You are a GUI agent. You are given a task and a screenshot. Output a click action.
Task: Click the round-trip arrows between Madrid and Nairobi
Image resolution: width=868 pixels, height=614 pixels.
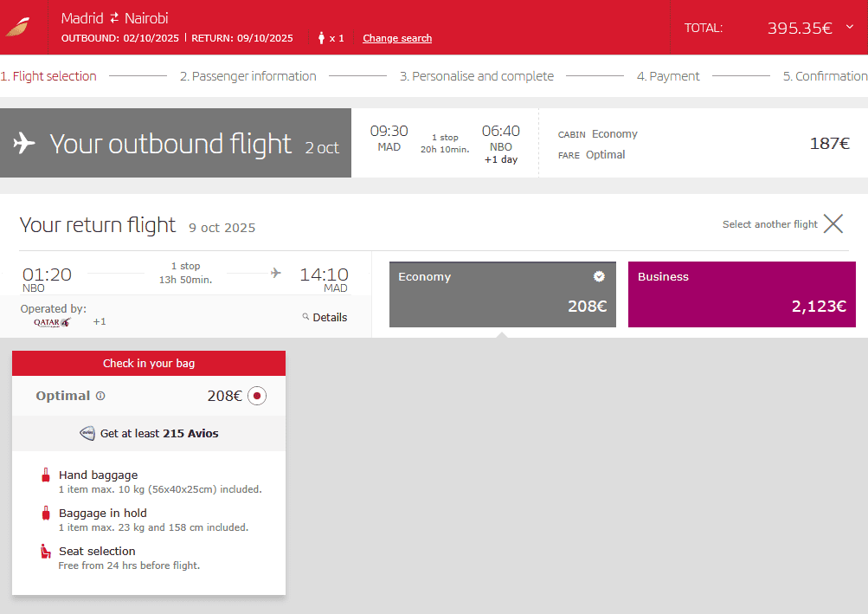click(114, 19)
